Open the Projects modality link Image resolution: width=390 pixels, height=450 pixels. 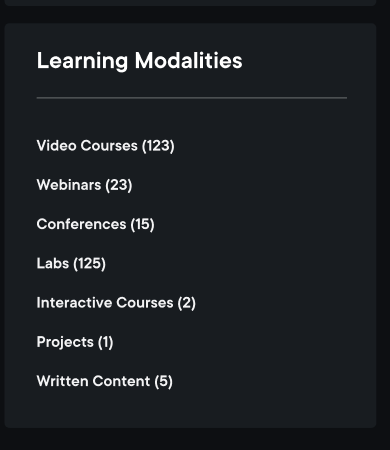coord(75,342)
